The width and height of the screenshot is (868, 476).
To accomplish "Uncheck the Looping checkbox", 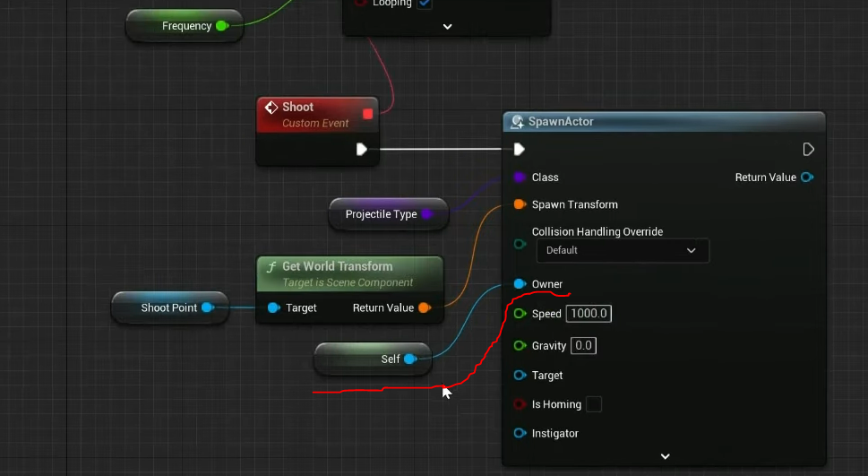I will pyautogui.click(x=425, y=4).
